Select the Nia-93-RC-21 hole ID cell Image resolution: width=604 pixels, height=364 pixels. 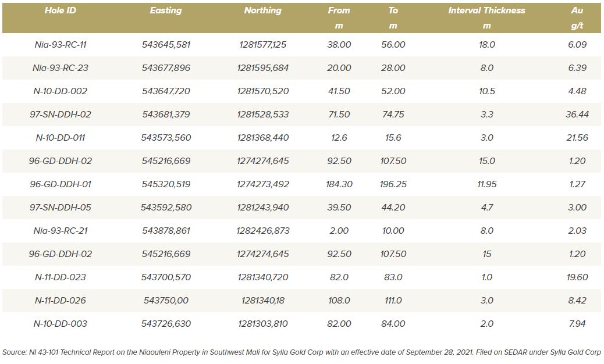pyautogui.click(x=61, y=231)
